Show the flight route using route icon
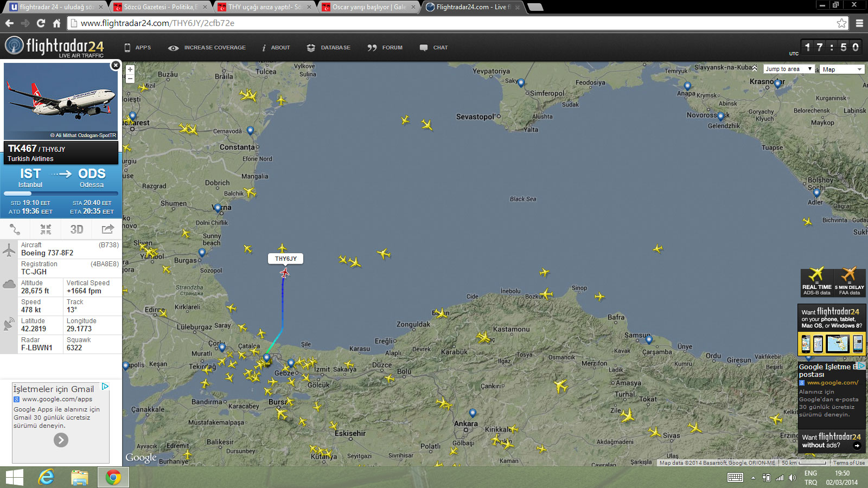 pos(15,229)
